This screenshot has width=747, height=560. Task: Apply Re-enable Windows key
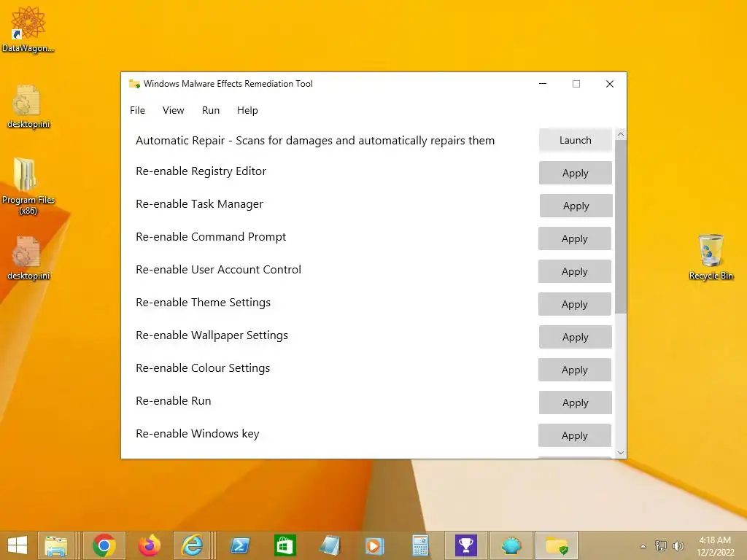[x=575, y=436]
